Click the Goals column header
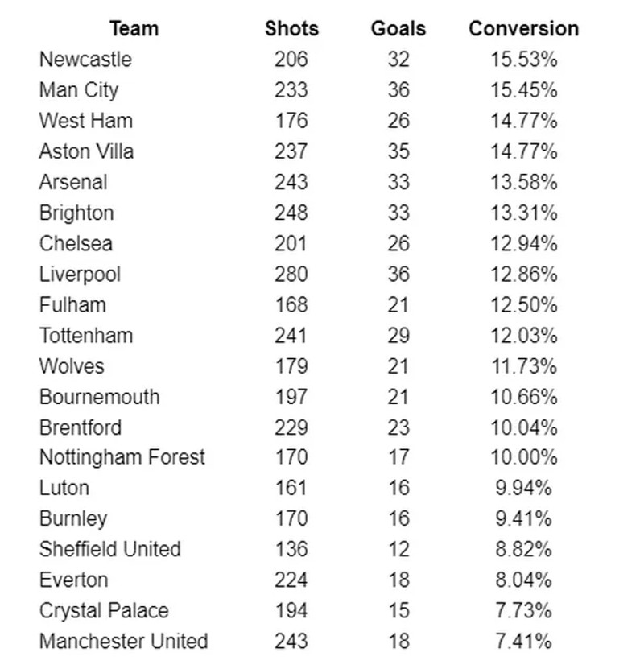Screen dimensions: 644x669 (x=398, y=29)
